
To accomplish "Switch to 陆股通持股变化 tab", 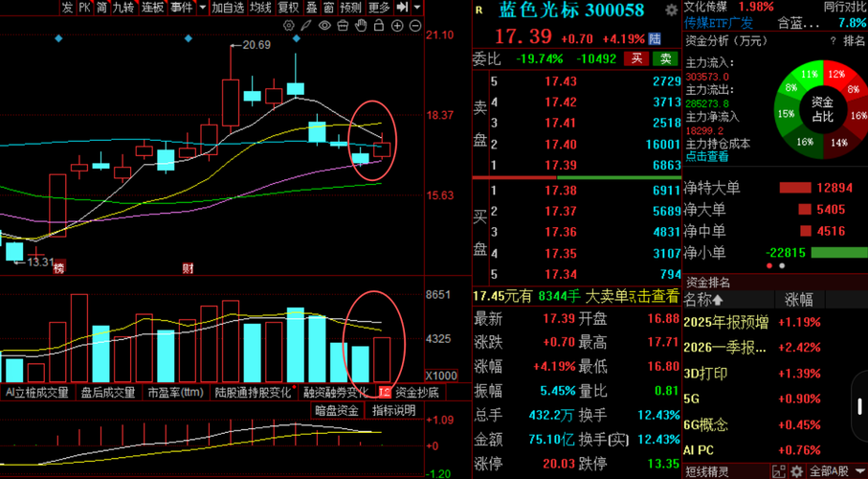I will click(x=253, y=393).
